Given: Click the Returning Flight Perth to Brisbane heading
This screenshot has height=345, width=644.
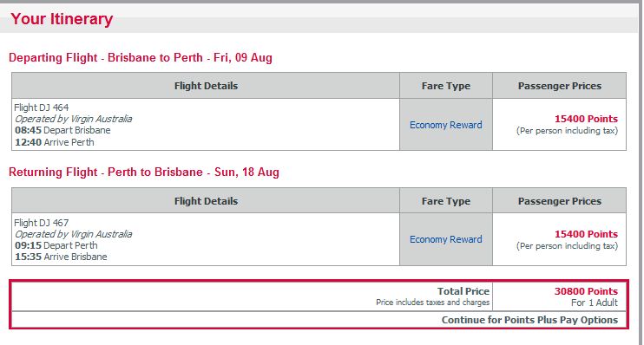Looking at the screenshot, I should point(144,172).
